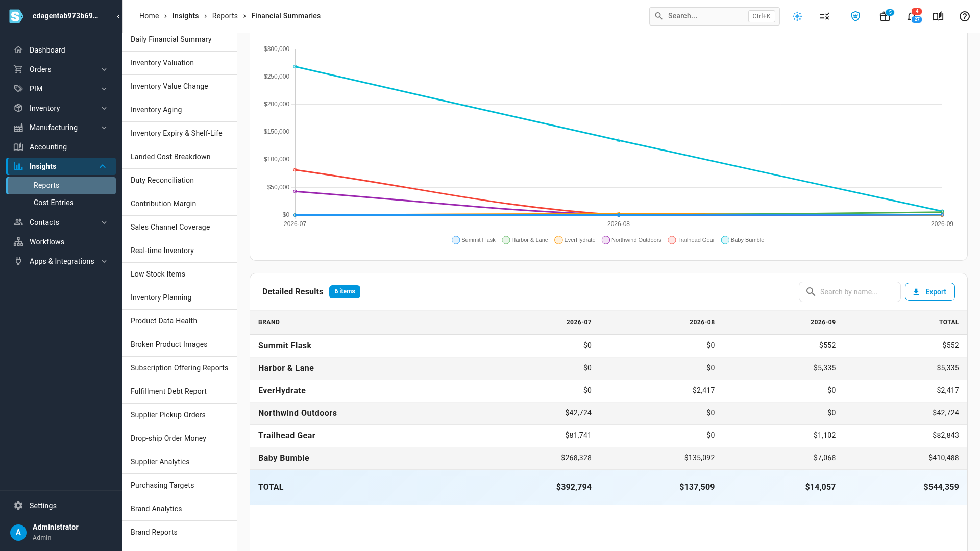Expand the Contacts menu
Screen dimensions: 980x551
[104, 222]
